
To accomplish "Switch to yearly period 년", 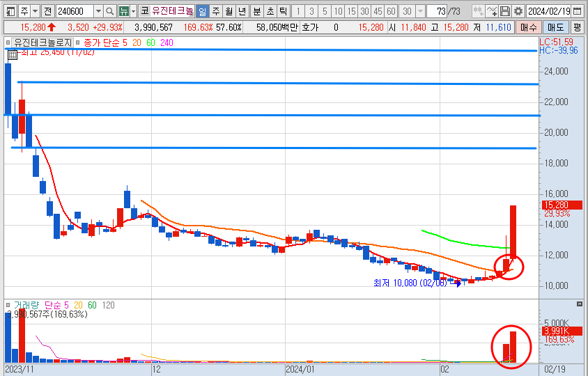I will [x=242, y=11].
